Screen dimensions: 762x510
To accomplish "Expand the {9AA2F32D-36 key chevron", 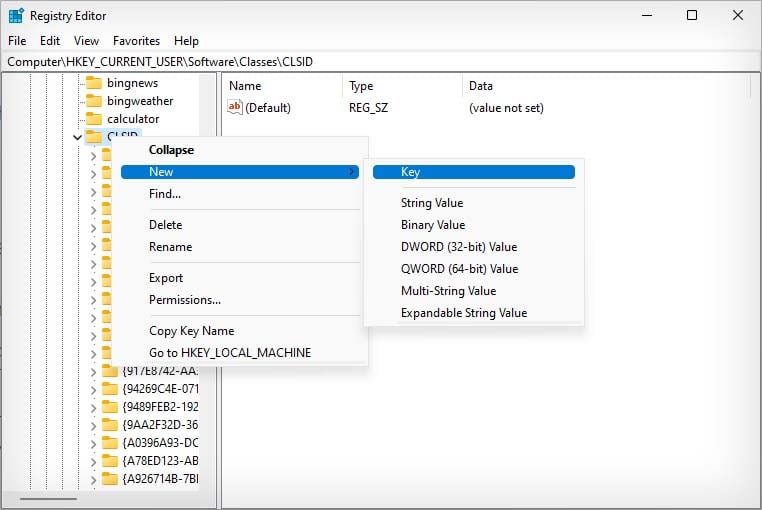I will pos(93,426).
